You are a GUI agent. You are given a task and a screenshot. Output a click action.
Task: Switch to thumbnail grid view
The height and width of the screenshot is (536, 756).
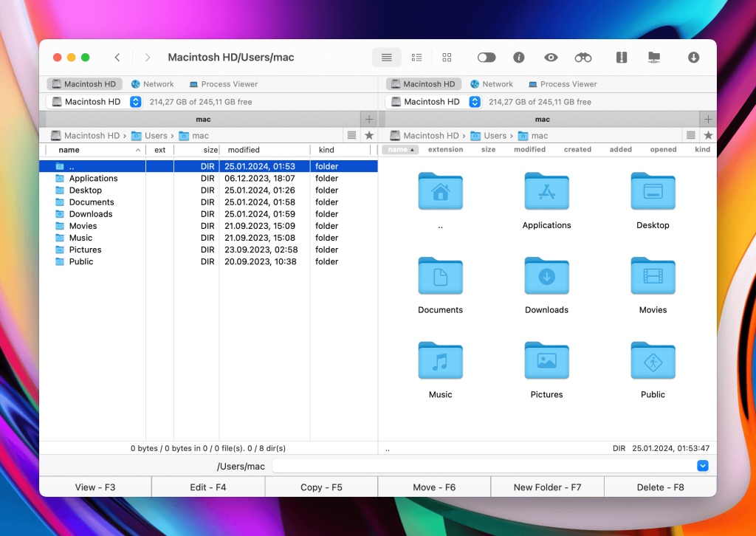(x=447, y=57)
